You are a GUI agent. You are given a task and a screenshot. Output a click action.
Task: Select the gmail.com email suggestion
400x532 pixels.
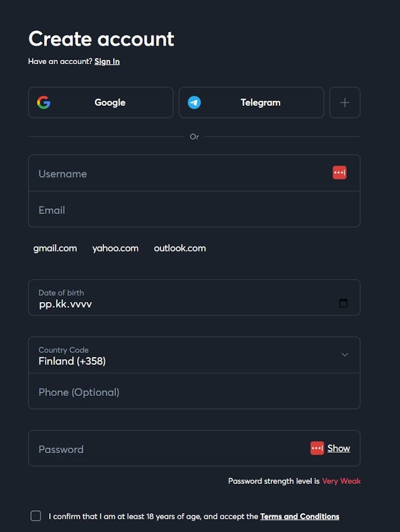pyautogui.click(x=55, y=248)
